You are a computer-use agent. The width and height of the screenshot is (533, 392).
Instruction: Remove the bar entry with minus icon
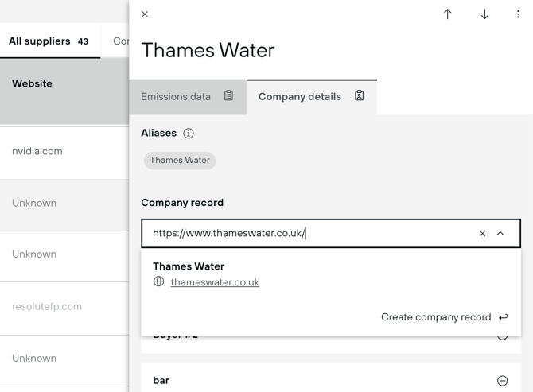pos(503,381)
